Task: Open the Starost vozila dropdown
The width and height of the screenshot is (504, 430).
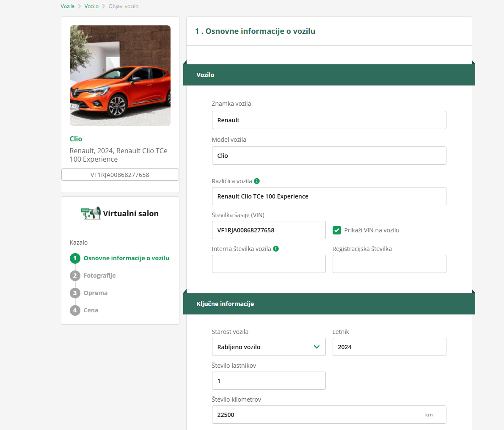Action: (x=269, y=347)
